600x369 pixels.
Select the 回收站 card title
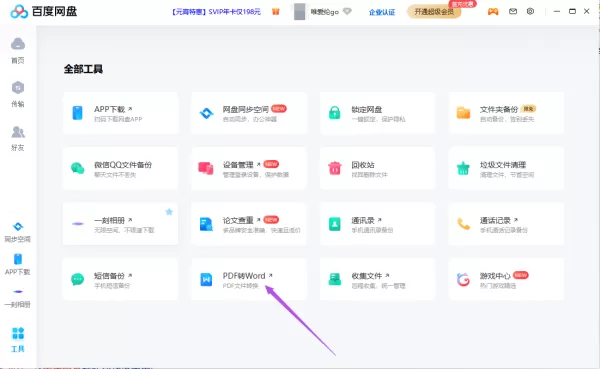[x=363, y=165]
